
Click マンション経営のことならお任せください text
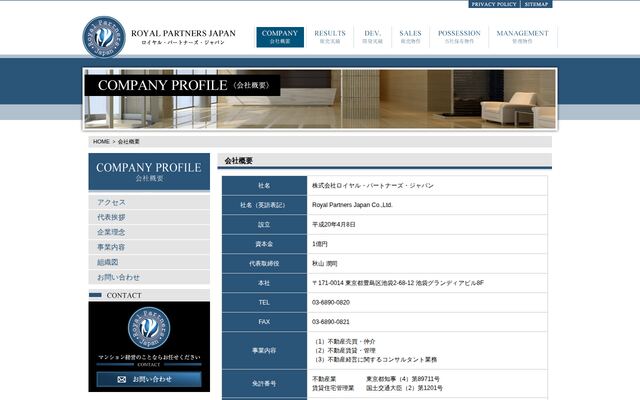point(149,357)
